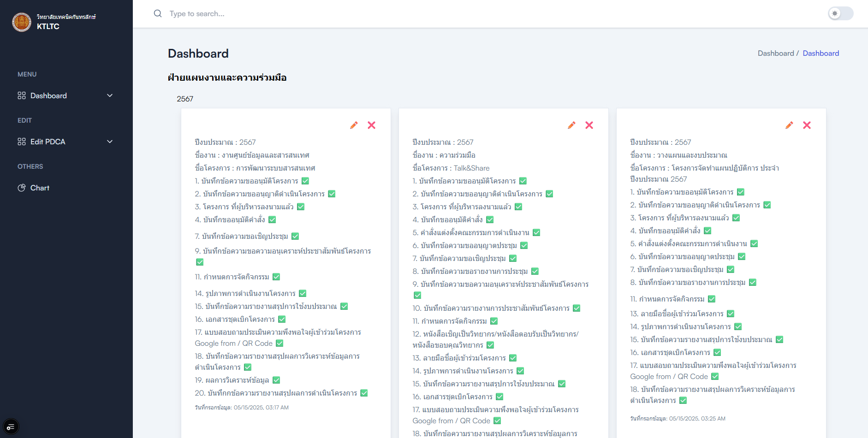Click the blue Dashboard breadcrumb link

tap(820, 53)
